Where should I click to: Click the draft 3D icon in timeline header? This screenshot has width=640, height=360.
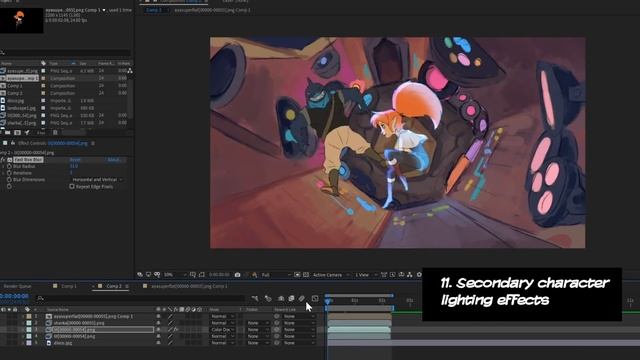point(268,299)
